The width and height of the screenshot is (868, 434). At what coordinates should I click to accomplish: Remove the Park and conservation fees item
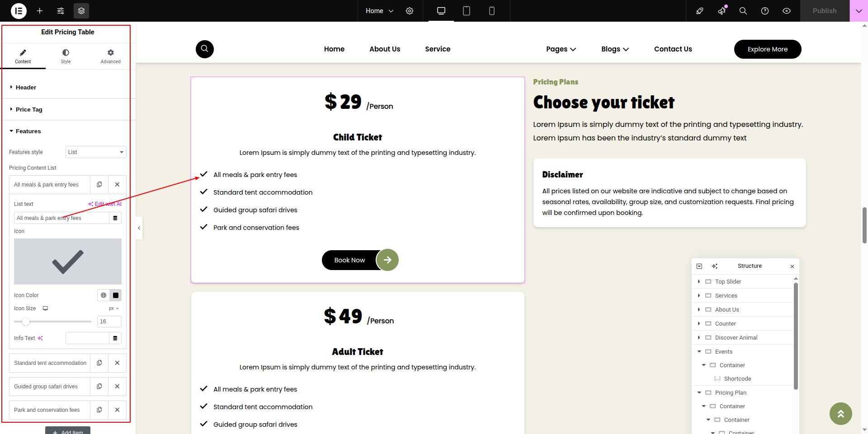[117, 410]
